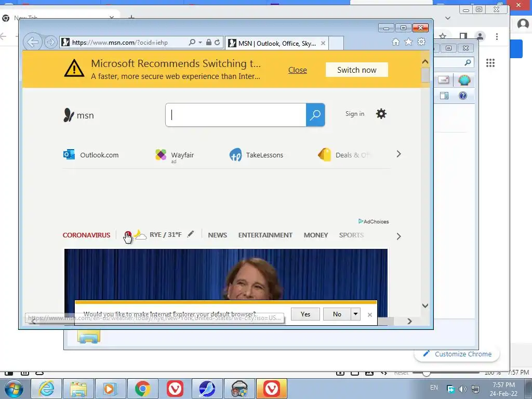Click the msn.com URL in address bar
The image size is (532, 399).
[120, 43]
